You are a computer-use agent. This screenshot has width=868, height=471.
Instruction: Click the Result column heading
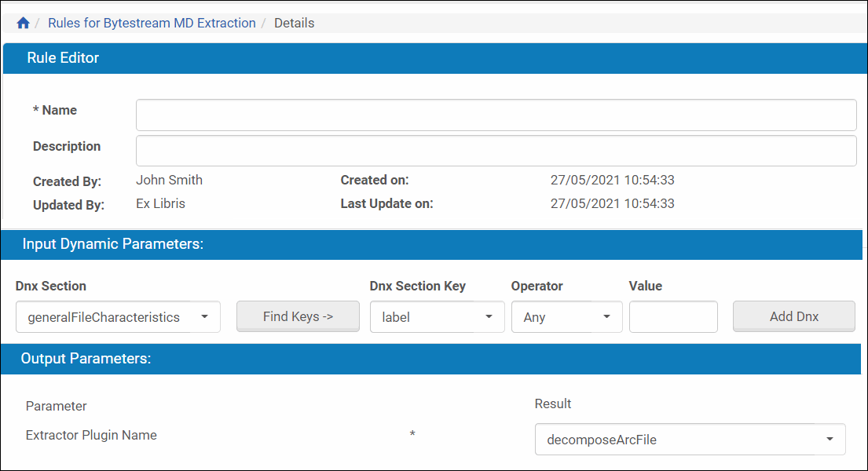[553, 404]
